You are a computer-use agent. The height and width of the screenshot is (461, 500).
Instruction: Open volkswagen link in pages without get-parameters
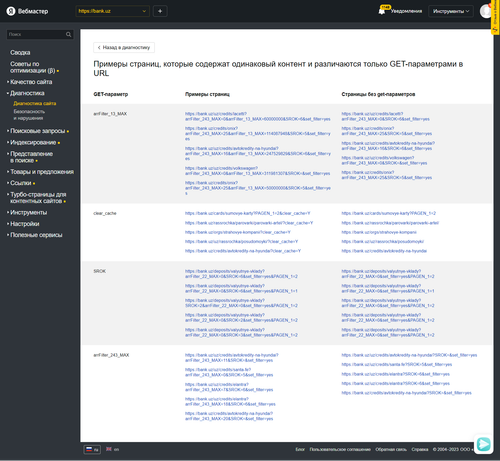click(384, 160)
